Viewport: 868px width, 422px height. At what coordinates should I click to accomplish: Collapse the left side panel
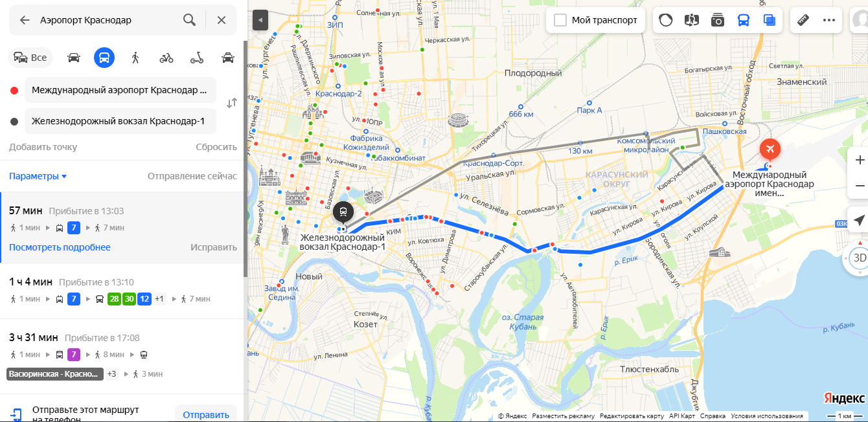click(x=260, y=20)
